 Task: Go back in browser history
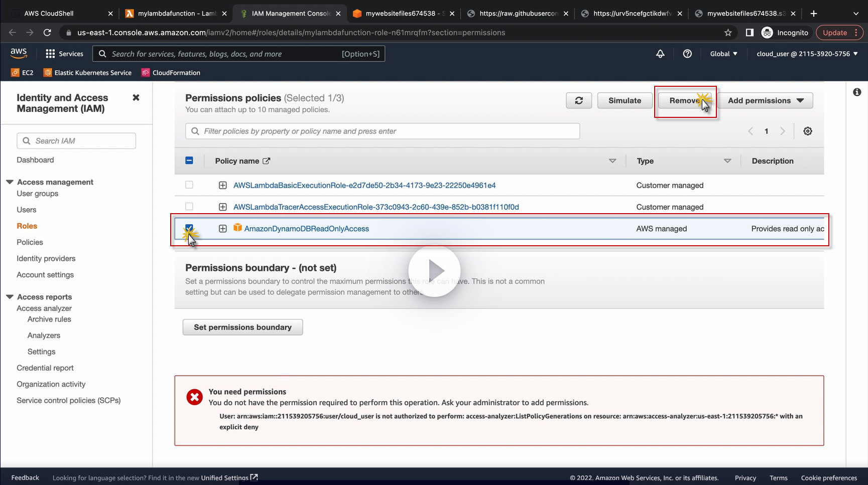tap(13, 33)
